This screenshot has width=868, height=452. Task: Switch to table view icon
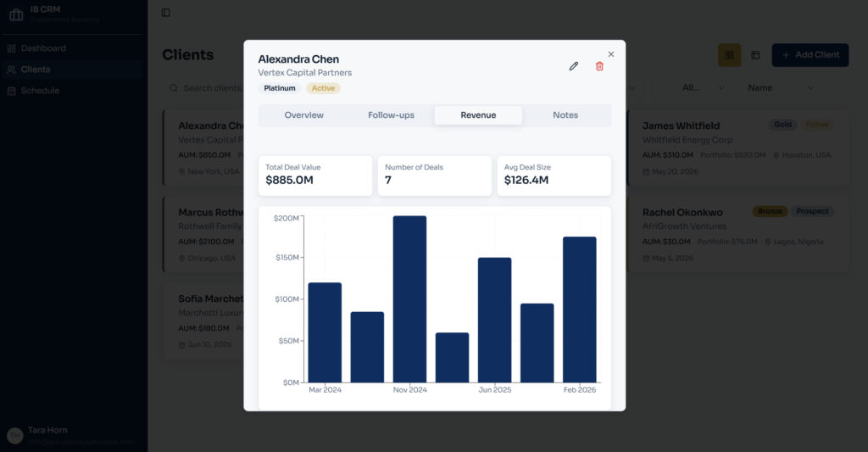click(755, 55)
